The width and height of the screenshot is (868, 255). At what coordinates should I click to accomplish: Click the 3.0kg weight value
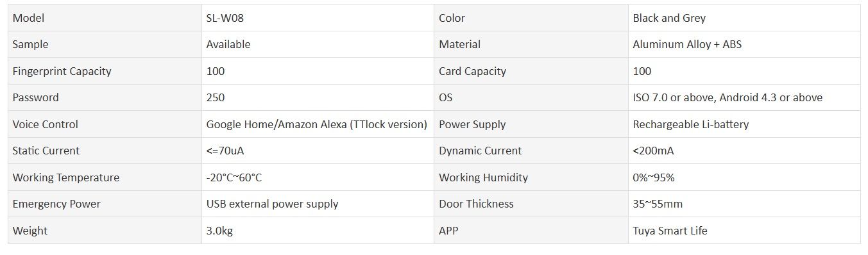(x=219, y=231)
